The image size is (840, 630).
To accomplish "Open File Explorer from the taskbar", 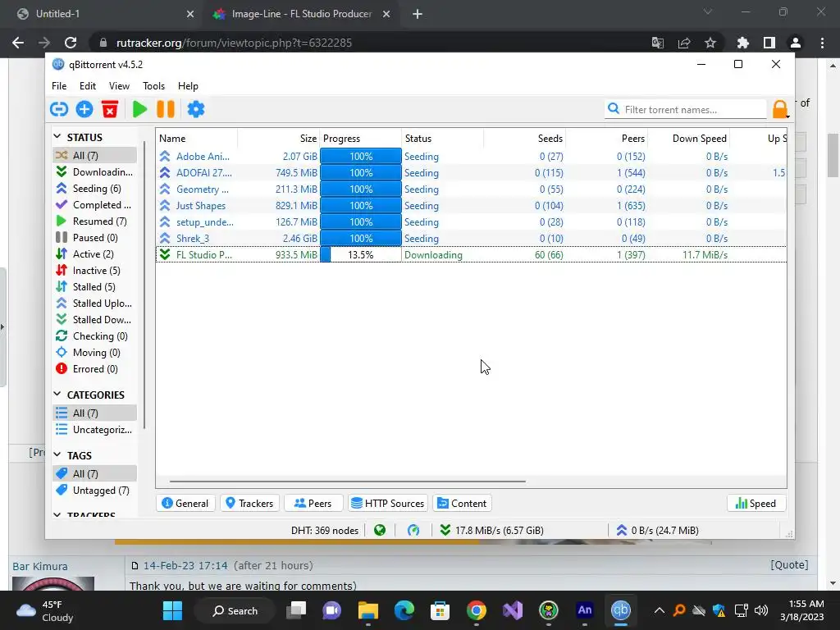I will [x=368, y=610].
